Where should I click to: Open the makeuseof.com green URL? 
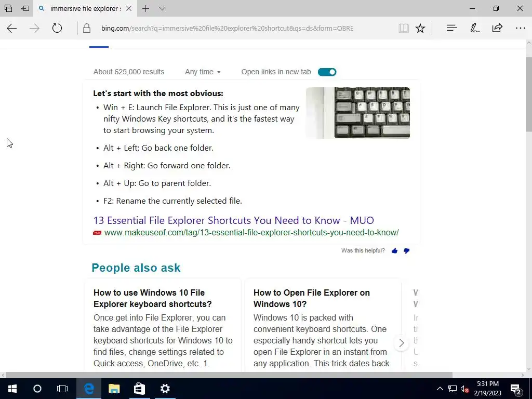click(251, 233)
